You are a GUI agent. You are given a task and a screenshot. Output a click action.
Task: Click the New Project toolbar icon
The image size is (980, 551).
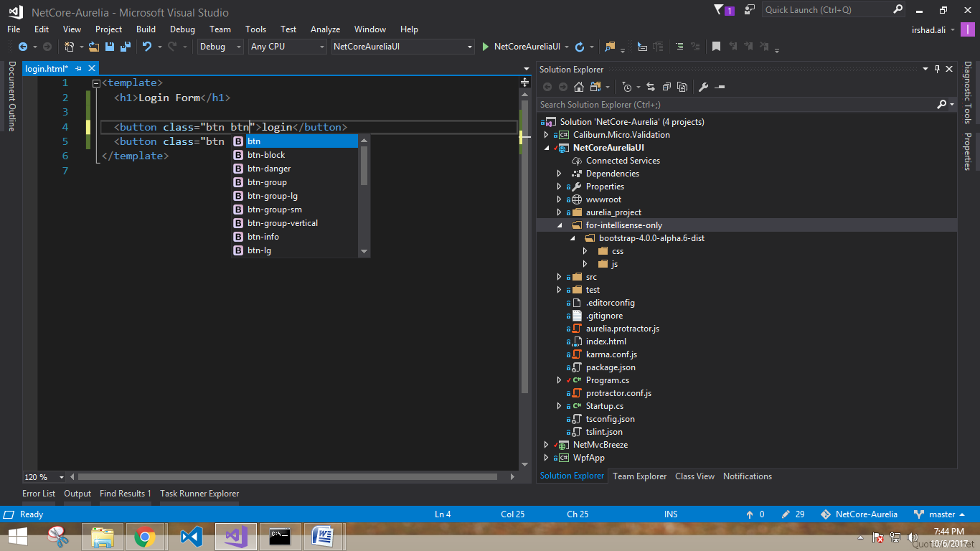(x=69, y=47)
